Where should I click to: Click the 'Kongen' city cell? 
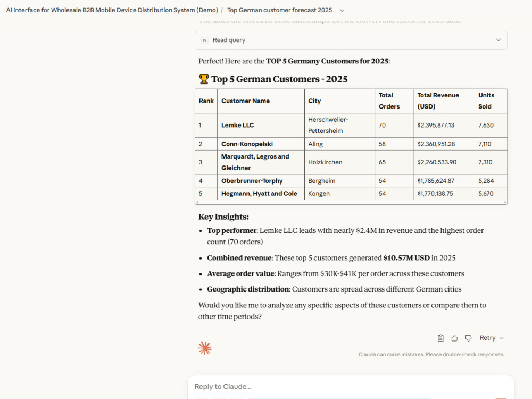(339, 194)
